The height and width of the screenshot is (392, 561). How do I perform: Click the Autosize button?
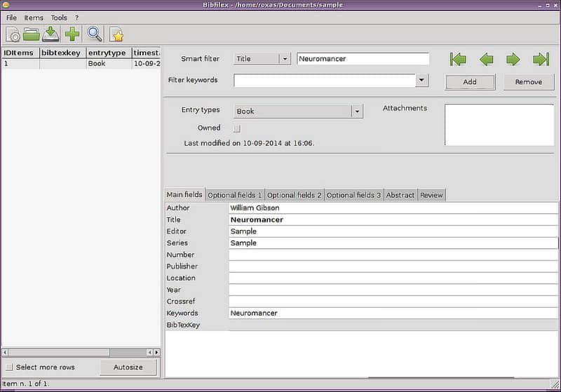click(x=127, y=367)
